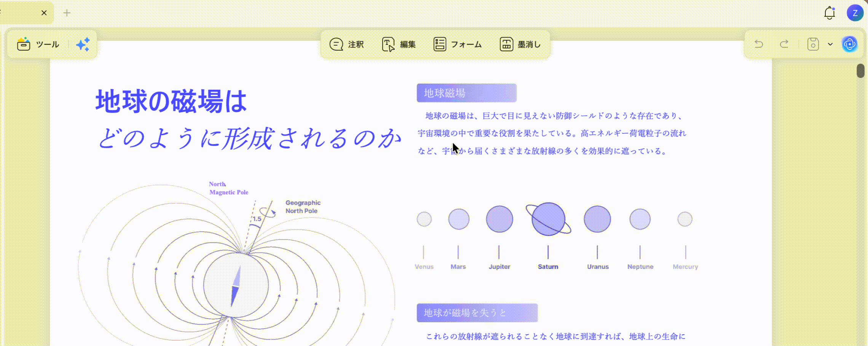Click the paragraph starting 地球の磁場は、巨大で
This screenshot has height=346, width=868.
(552, 133)
